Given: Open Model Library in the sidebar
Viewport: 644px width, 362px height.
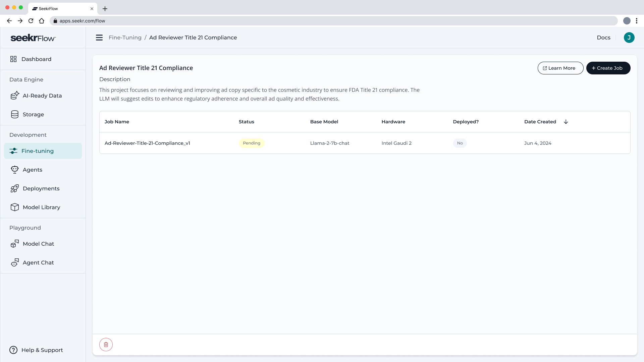Looking at the screenshot, I should pos(43,207).
